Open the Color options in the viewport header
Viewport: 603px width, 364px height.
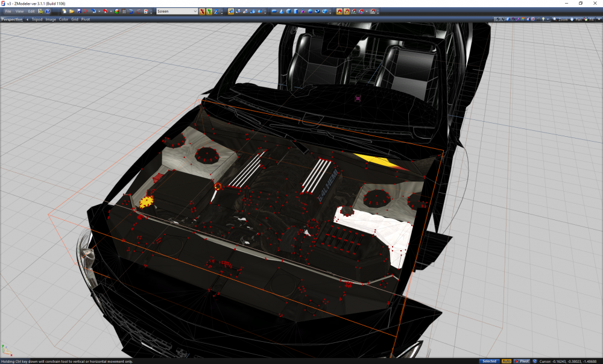pyautogui.click(x=63, y=19)
